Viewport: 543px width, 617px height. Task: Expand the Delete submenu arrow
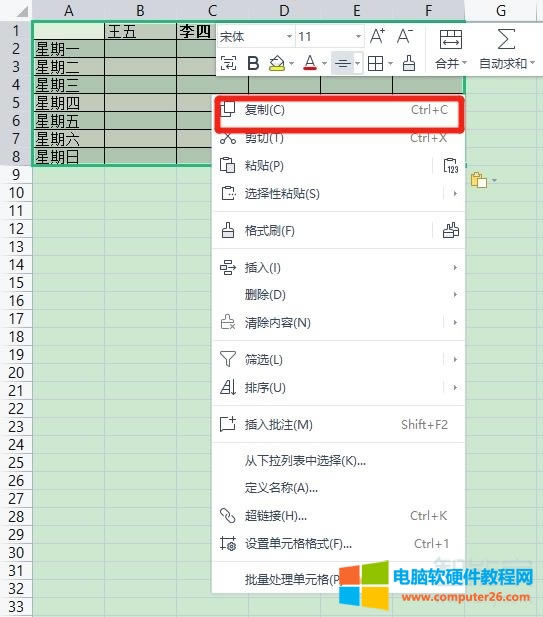click(455, 295)
